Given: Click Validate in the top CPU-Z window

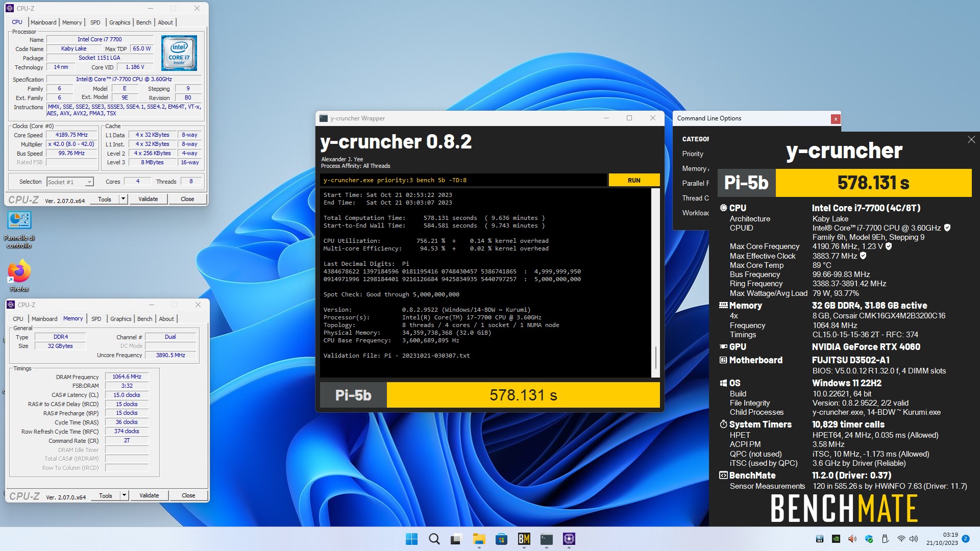Looking at the screenshot, I should point(148,199).
